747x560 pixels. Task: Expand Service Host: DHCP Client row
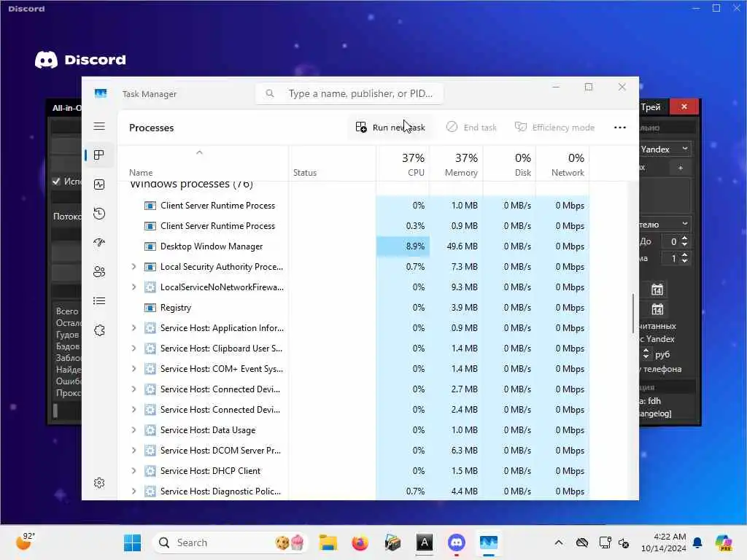[134, 471]
